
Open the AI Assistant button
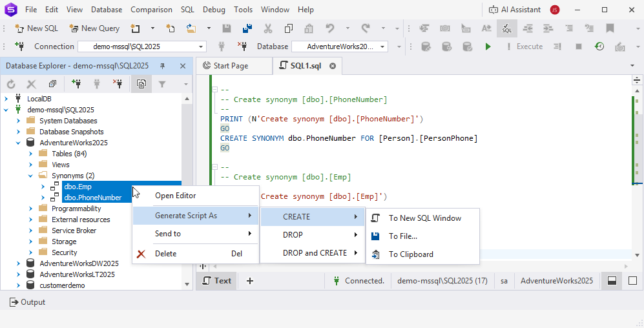pos(515,10)
